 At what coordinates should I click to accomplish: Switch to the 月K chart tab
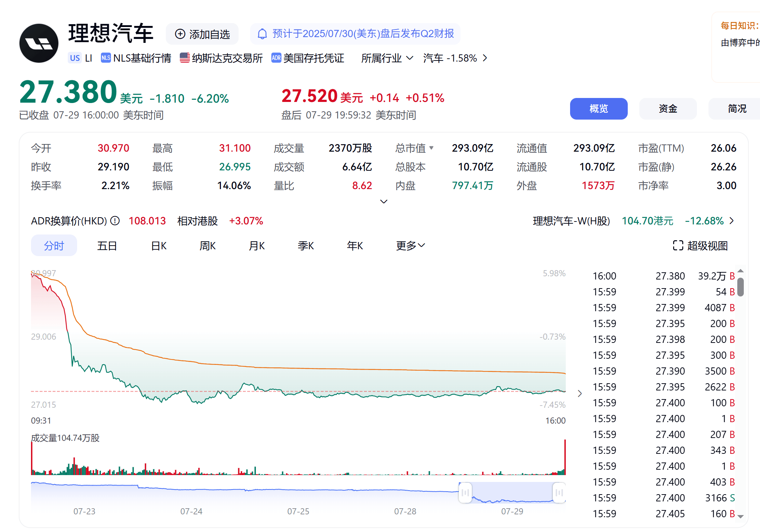(x=257, y=246)
